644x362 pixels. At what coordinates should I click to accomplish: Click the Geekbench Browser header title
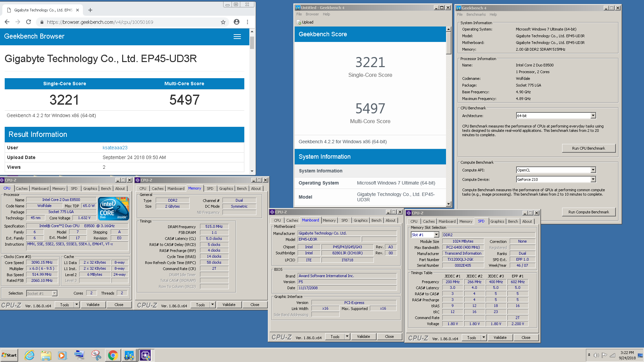coord(34,36)
